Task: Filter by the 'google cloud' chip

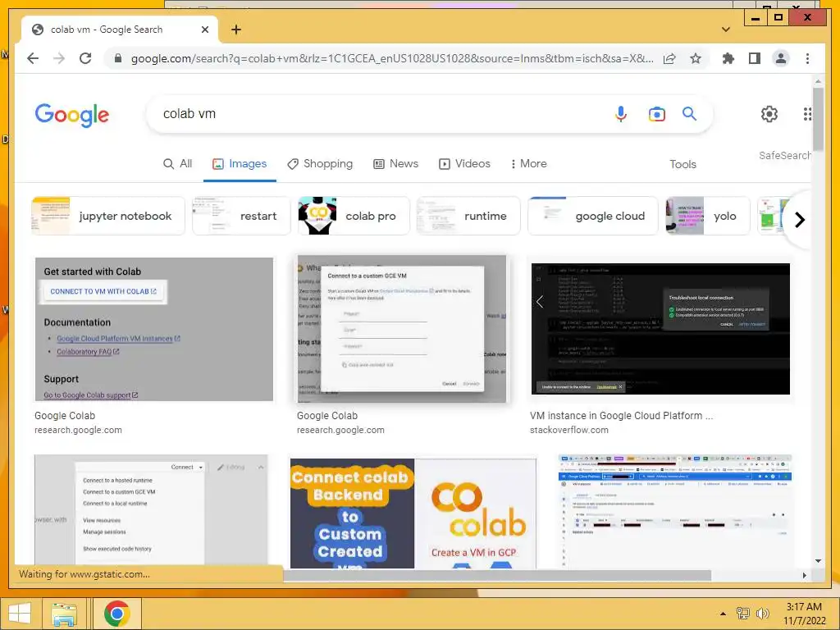Action: pyautogui.click(x=592, y=216)
